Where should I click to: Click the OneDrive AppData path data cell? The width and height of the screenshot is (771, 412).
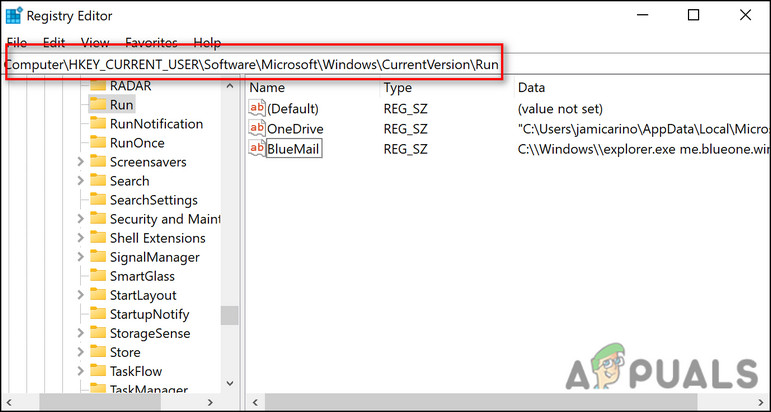point(644,129)
